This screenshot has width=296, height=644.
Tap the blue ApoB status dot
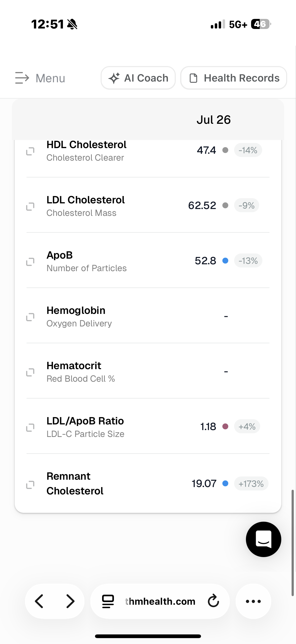[x=225, y=261]
